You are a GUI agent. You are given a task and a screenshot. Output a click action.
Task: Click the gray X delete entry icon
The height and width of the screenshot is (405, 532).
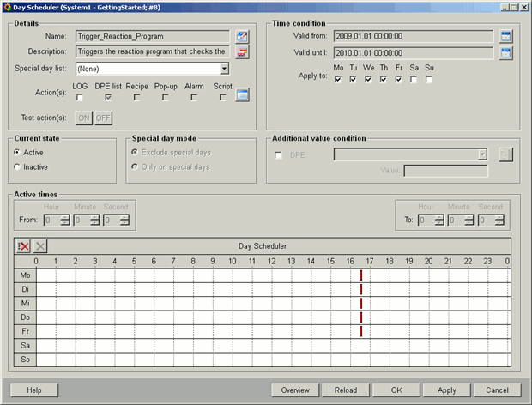point(40,246)
